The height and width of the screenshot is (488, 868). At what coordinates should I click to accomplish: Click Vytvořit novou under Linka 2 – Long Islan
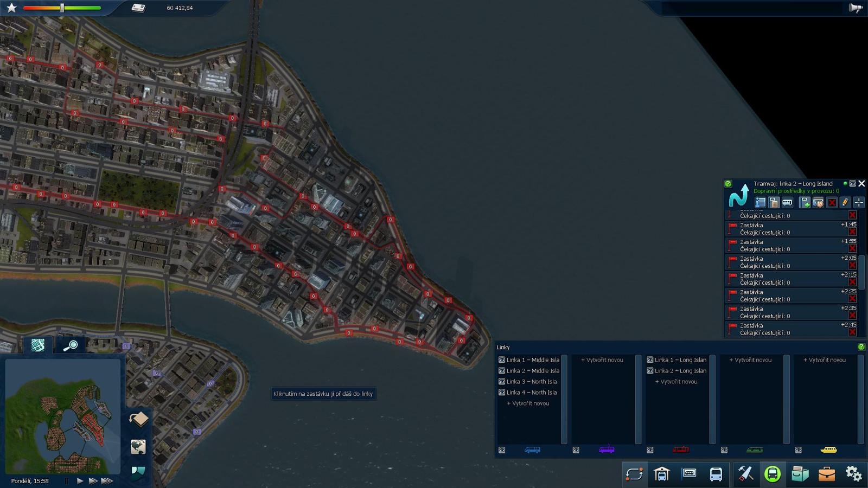(676, 382)
